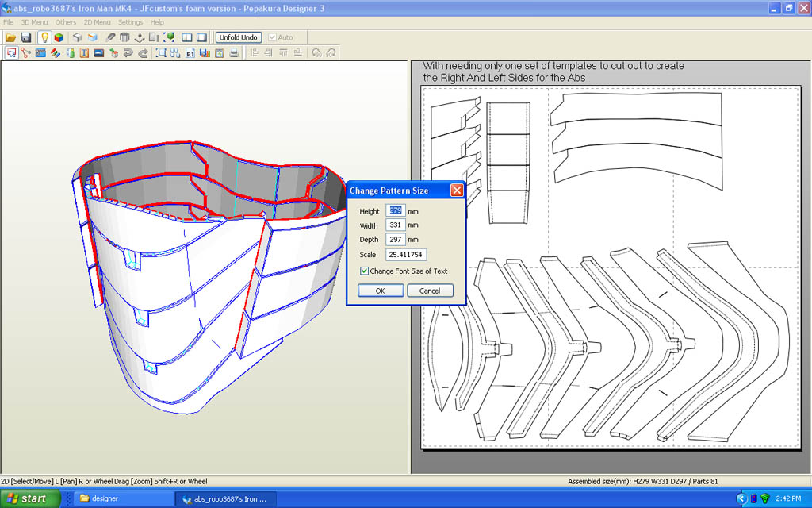Click the pencil edit icon
The width and height of the screenshot is (812, 508).
(x=110, y=37)
